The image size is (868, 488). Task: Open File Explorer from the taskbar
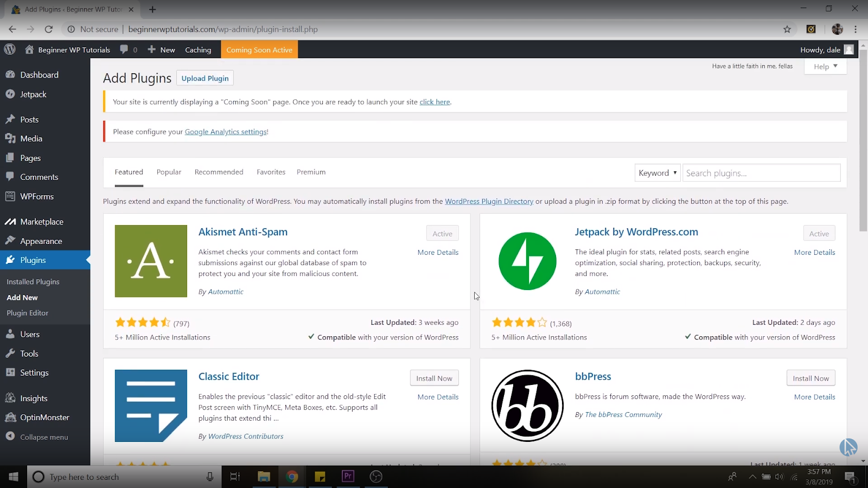tap(264, 477)
